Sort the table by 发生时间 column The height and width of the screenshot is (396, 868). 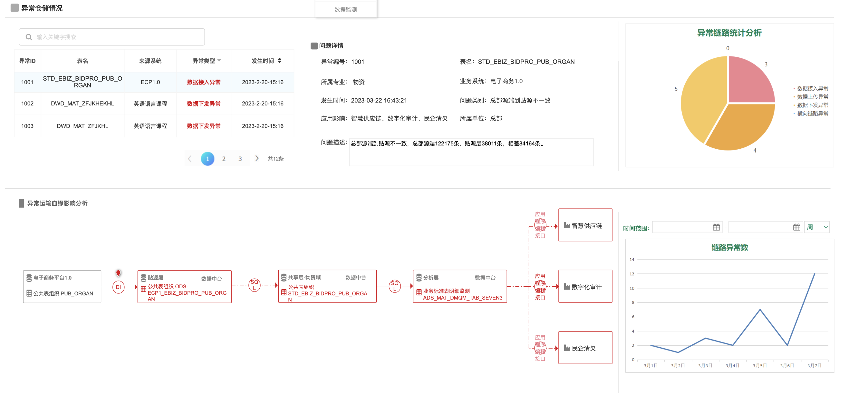(279, 60)
